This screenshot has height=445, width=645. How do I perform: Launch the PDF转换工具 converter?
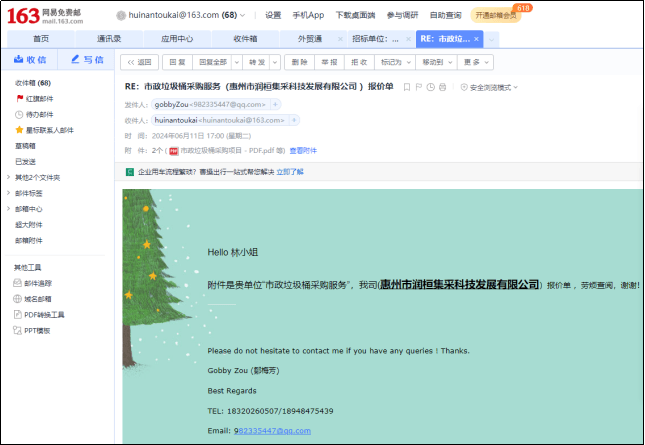(42, 314)
